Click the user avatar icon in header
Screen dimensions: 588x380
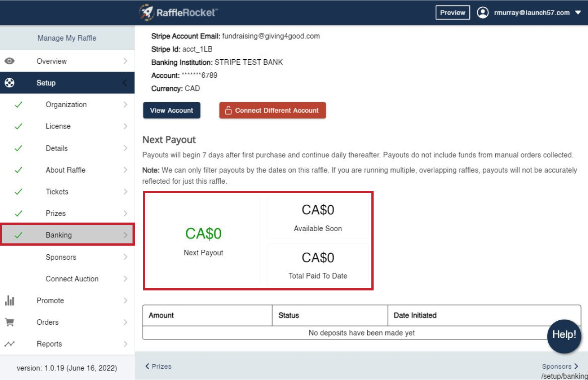[483, 13]
